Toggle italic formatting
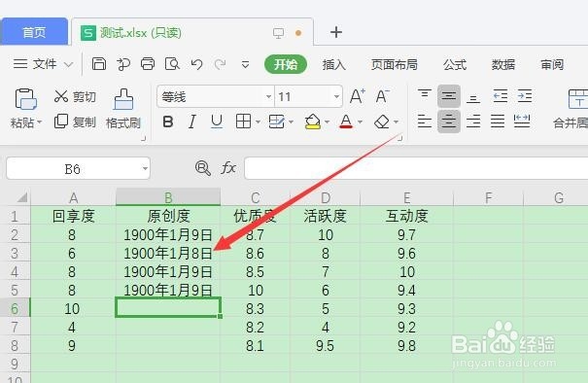Viewport: 588px width, 383px height. pos(192,122)
